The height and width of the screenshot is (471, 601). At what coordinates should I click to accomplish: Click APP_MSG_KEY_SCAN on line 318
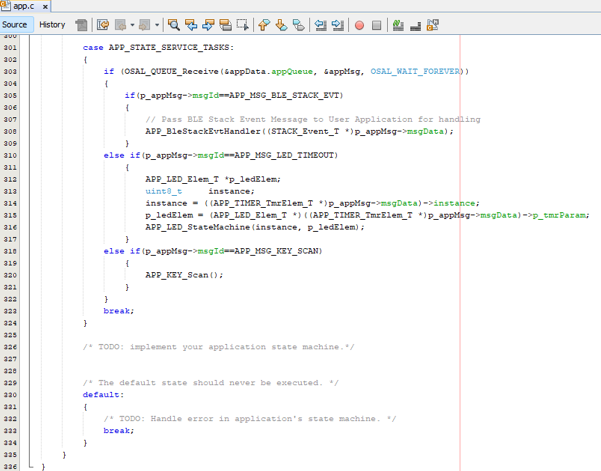click(x=276, y=251)
